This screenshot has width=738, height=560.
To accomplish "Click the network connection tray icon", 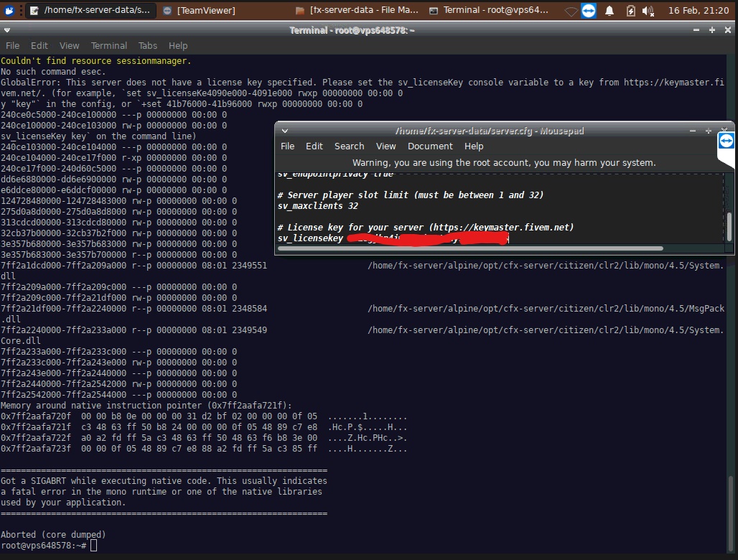I will [571, 11].
